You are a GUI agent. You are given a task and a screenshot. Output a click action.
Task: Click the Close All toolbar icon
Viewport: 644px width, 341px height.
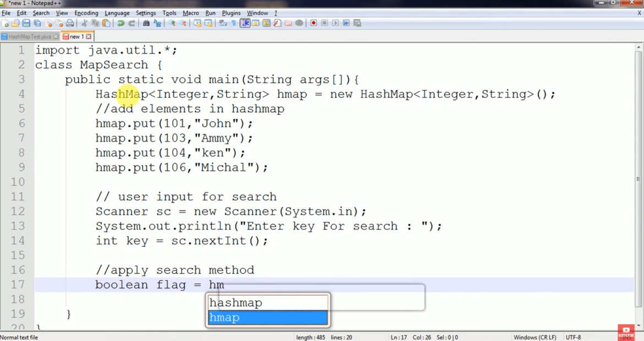[59, 23]
